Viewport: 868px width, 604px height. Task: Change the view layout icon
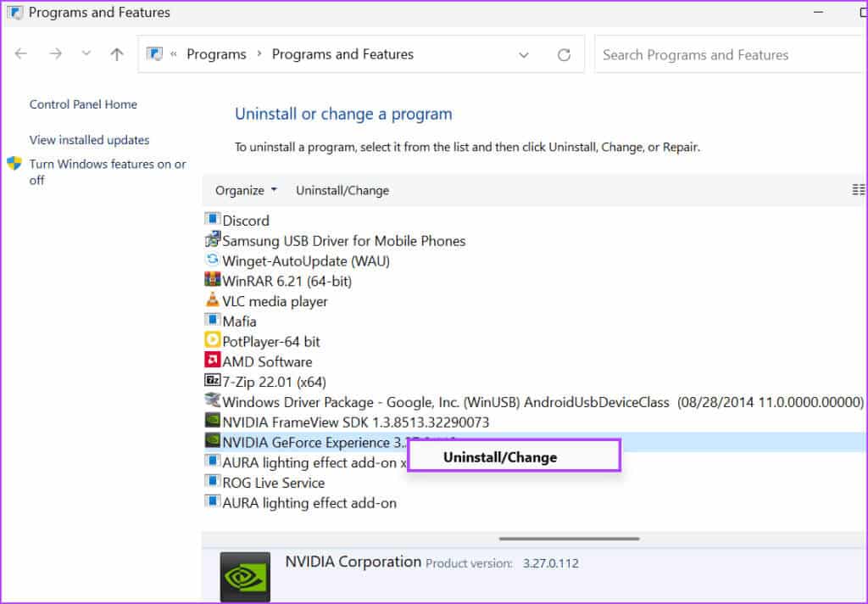pyautogui.click(x=858, y=190)
